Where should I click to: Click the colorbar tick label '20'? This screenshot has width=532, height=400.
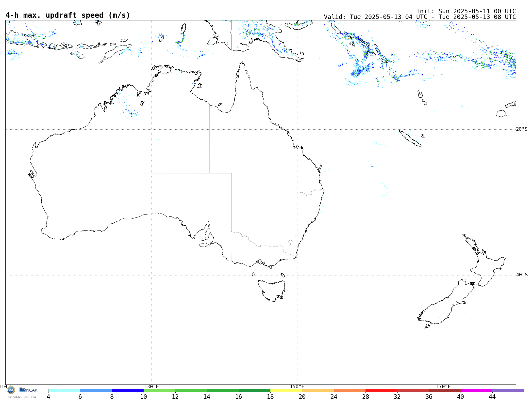[x=302, y=397]
